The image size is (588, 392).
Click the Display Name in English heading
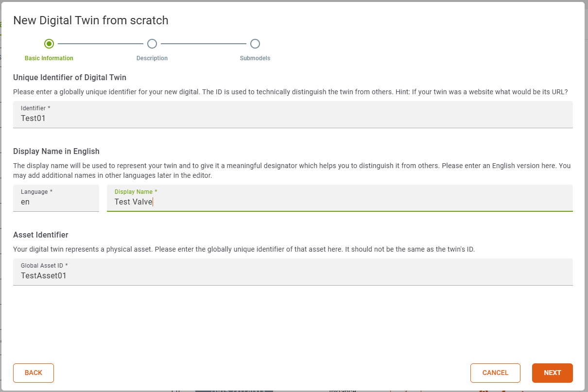pyautogui.click(x=56, y=151)
